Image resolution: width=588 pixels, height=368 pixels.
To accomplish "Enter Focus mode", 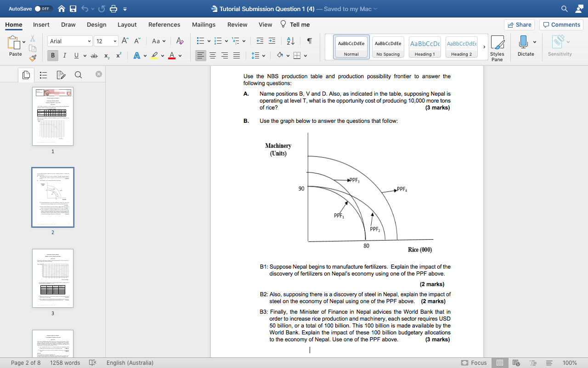I will [x=474, y=363].
